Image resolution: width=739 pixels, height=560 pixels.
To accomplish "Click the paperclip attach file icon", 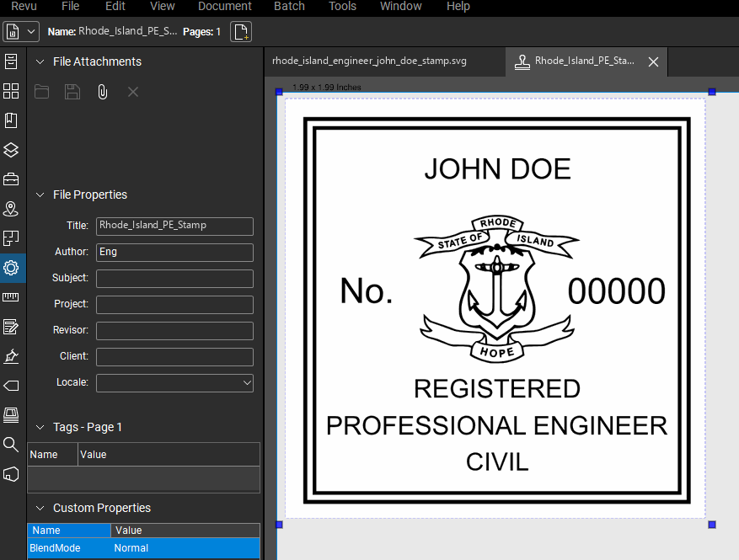I will (x=102, y=92).
